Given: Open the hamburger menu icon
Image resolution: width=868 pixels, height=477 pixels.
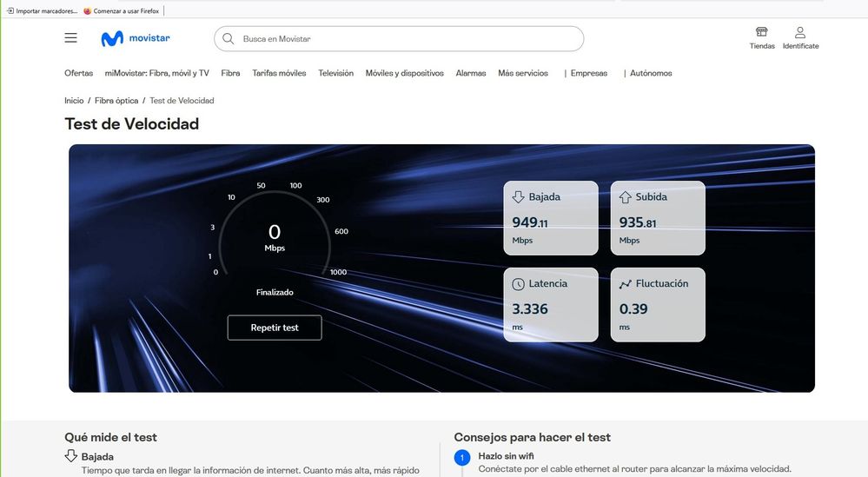Looking at the screenshot, I should point(70,38).
